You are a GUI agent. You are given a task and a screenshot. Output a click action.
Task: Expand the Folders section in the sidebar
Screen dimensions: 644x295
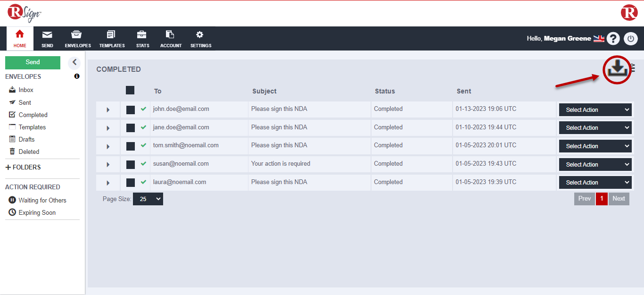23,167
